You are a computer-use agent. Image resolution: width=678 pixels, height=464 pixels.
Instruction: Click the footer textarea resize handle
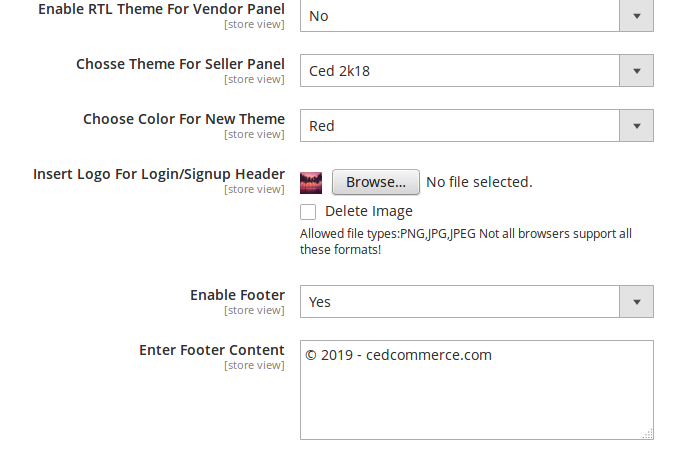point(648,434)
